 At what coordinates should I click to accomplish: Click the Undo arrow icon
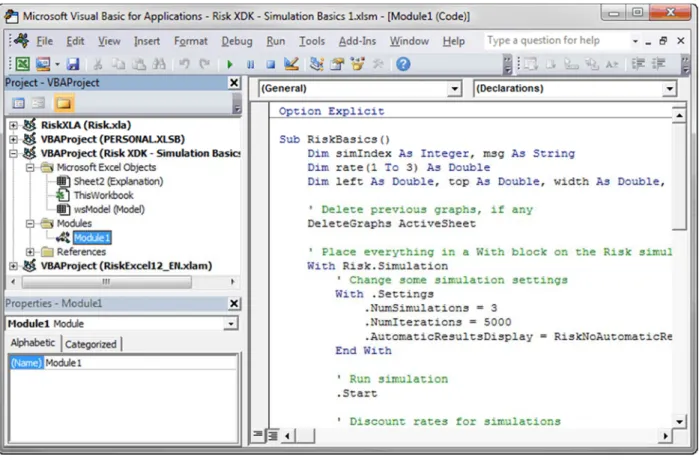[184, 64]
